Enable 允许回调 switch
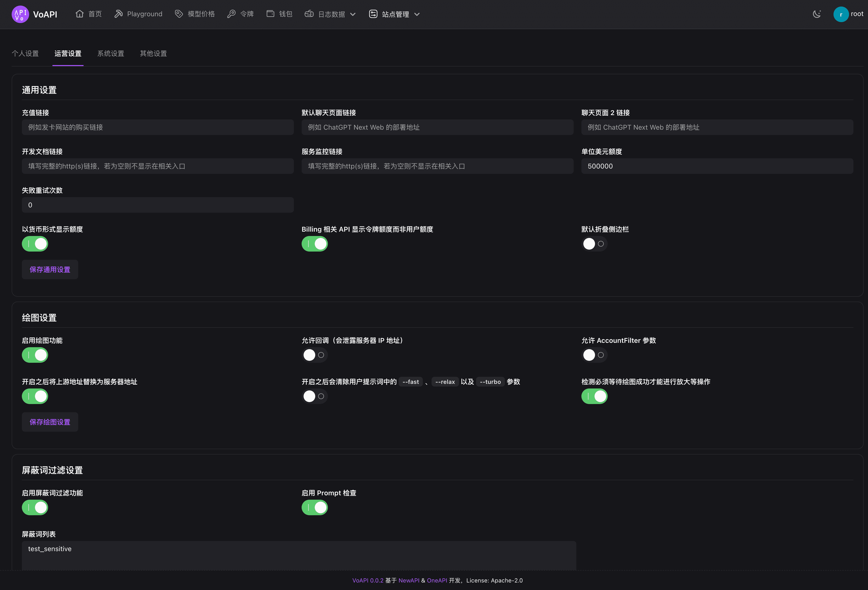Viewport: 868px width, 590px height. point(315,355)
